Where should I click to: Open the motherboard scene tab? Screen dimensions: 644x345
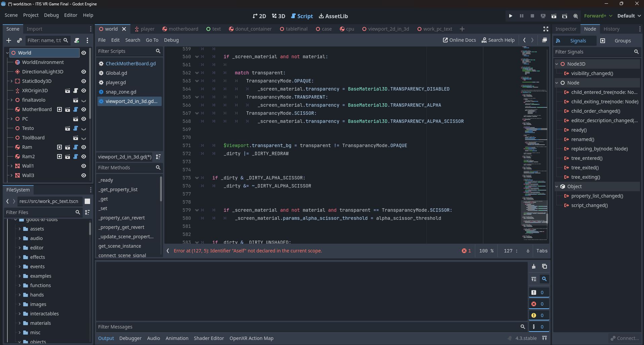coord(180,29)
